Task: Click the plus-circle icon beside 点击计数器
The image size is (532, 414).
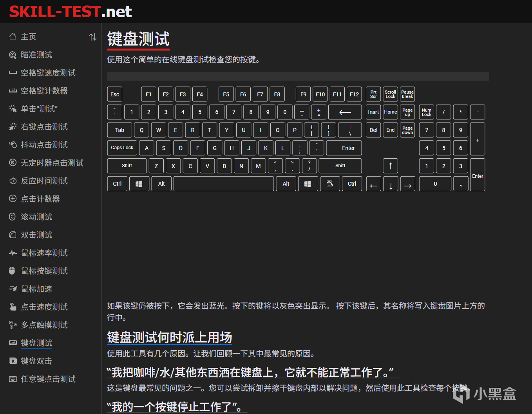Action: (13, 199)
